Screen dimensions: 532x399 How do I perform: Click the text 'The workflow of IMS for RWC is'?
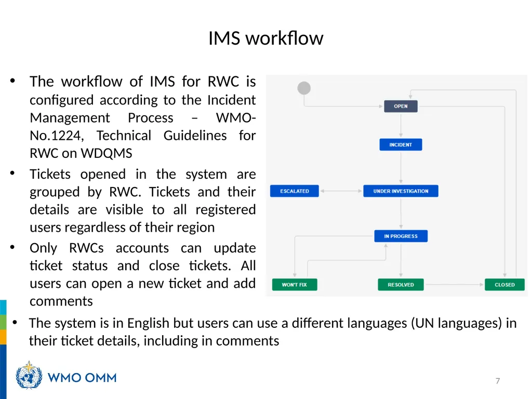142,82
